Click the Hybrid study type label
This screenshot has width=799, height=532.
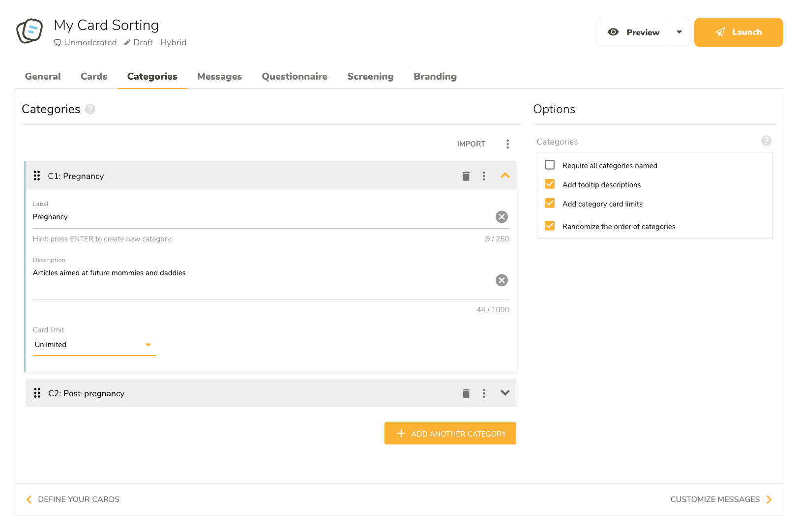(x=173, y=42)
